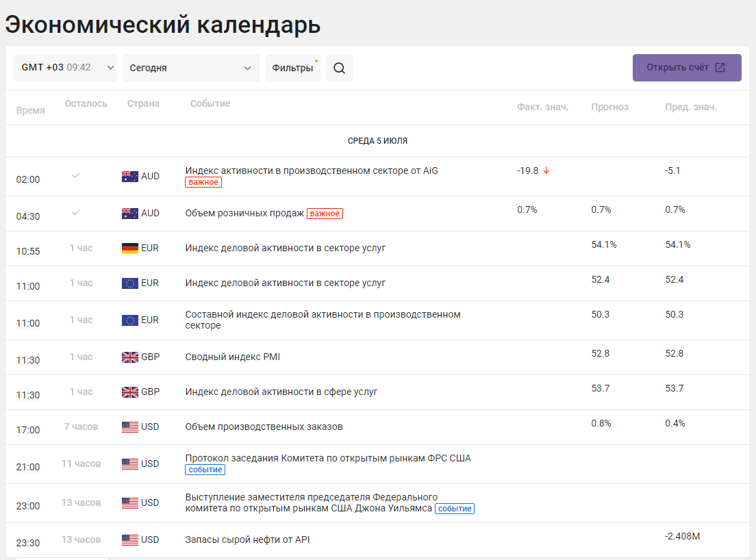This screenshot has height=560, width=756.
Task: Open the Фильтры filter button
Action: (x=292, y=68)
